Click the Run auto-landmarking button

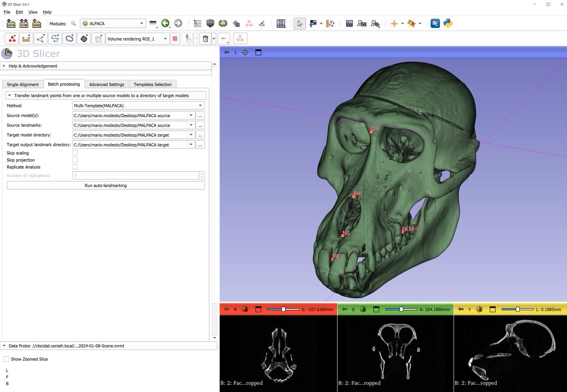(x=105, y=185)
